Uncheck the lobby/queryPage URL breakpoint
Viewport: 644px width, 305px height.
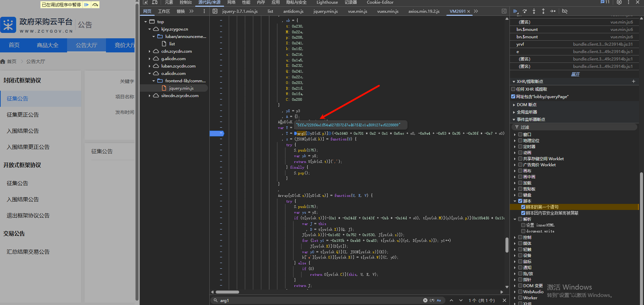pos(513,97)
